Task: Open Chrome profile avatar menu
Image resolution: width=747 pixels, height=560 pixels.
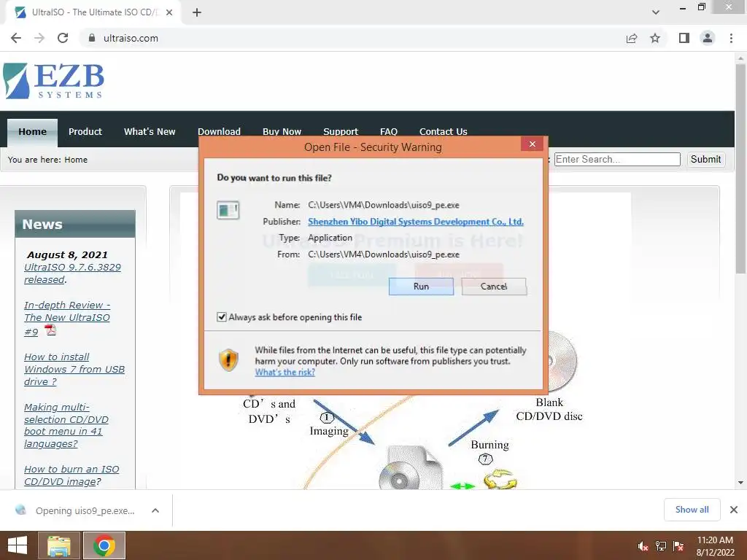Action: click(708, 38)
